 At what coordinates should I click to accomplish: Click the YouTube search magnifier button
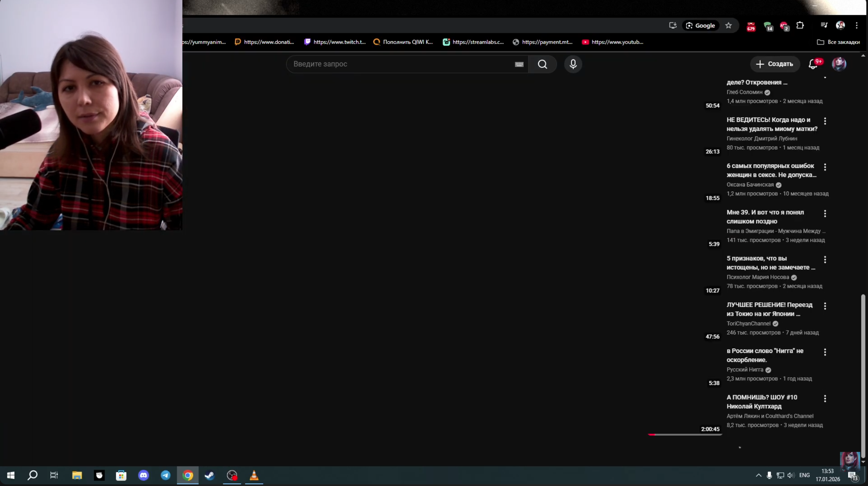pos(542,64)
